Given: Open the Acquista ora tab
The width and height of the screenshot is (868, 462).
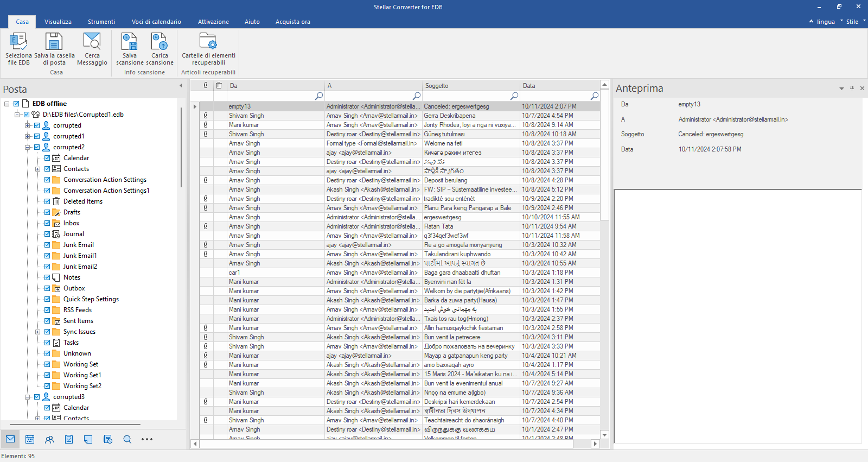Looking at the screenshot, I should point(293,22).
